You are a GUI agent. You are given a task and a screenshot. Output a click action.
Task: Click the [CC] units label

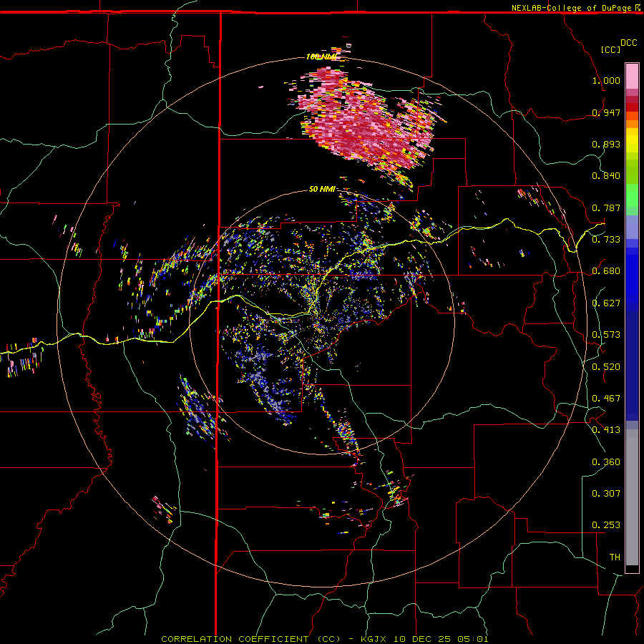pos(611,49)
